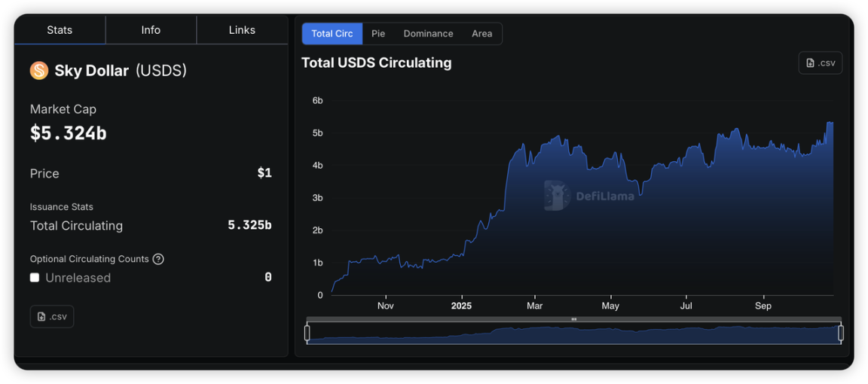Screen dimensions: 868x384
Task: Click the Sep label on x-axis
Action: [763, 306]
